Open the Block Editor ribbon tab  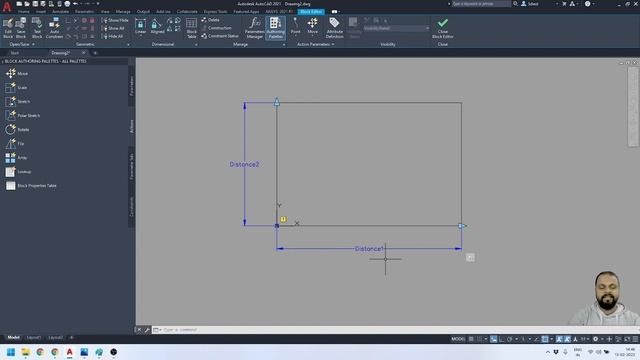[x=311, y=12]
